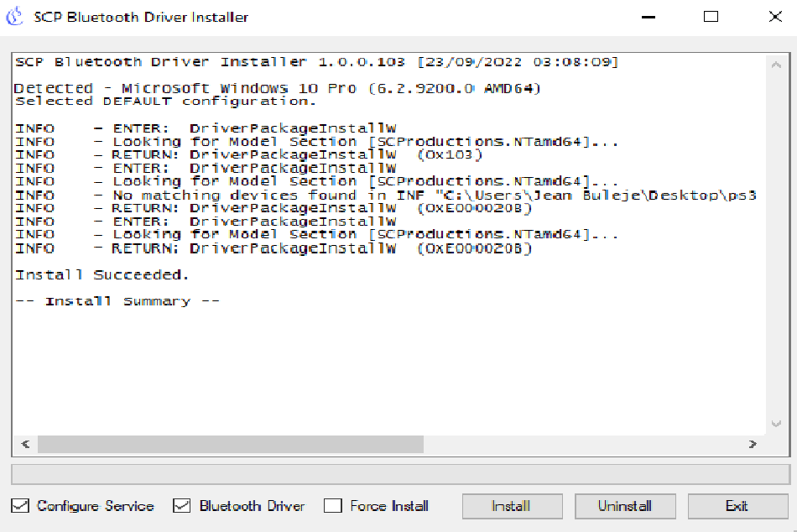
Task: Click the horizontal scrollbar thumb in log
Action: 230,444
